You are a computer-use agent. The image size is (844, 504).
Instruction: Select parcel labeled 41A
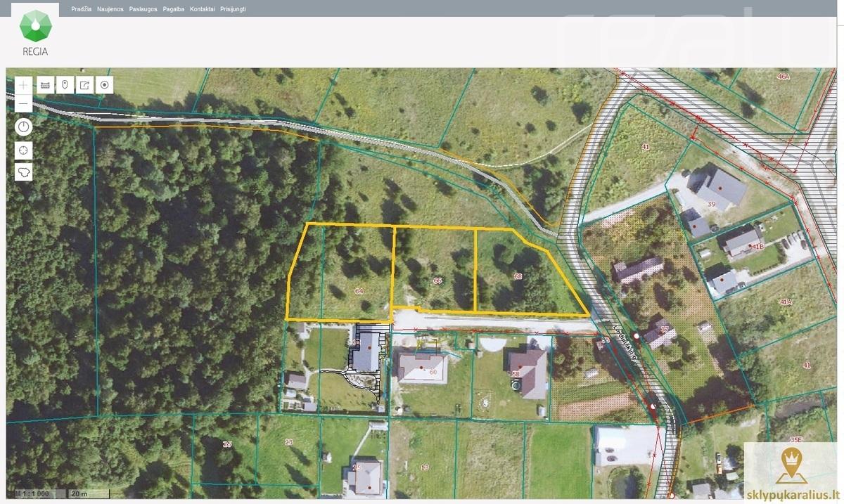coord(785,302)
